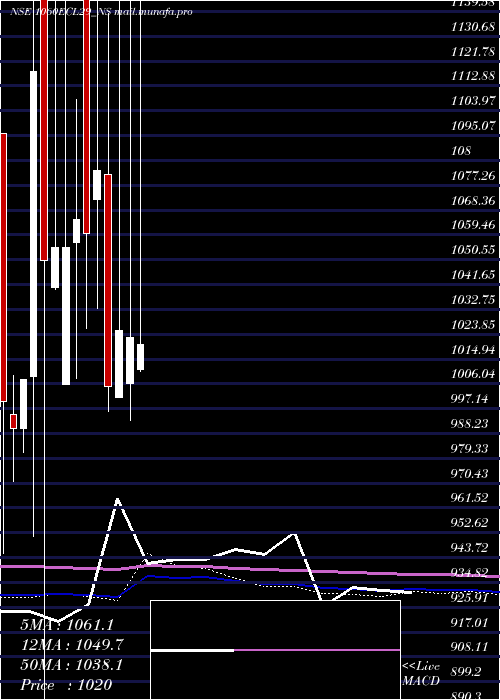Click the 1121.78 price axis label

pyautogui.click(x=473, y=52)
